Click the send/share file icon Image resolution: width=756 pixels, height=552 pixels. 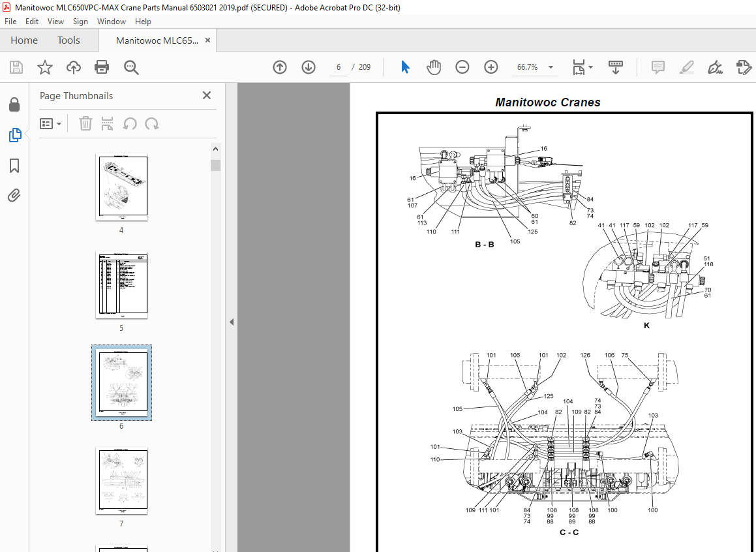pos(744,67)
